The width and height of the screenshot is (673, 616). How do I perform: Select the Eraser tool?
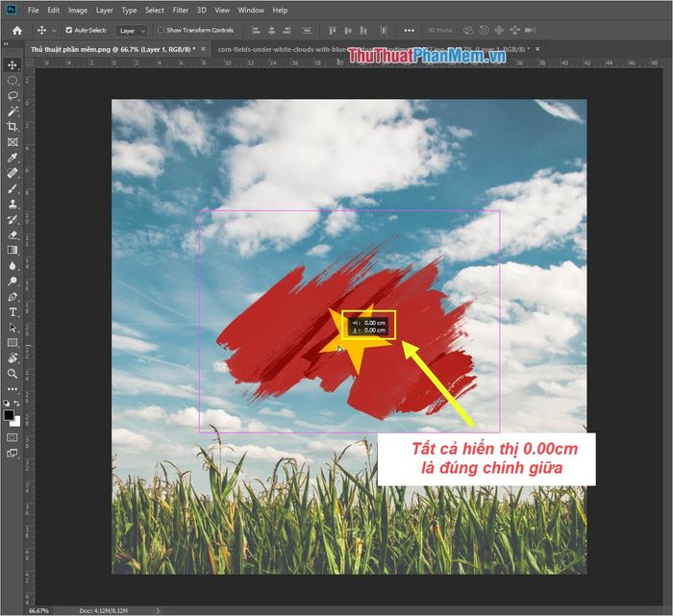coord(12,234)
